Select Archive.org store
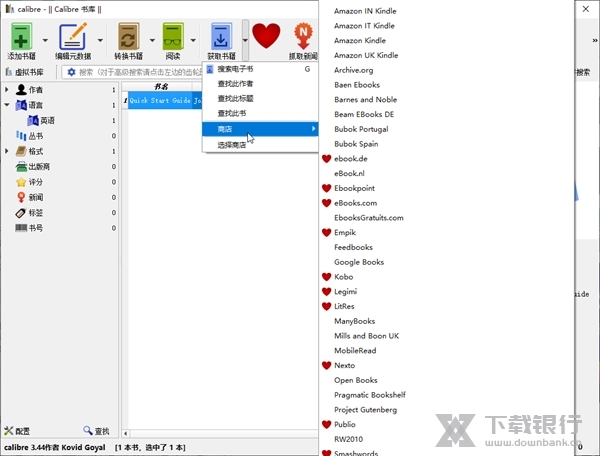Image resolution: width=600 pixels, height=456 pixels. [x=354, y=70]
